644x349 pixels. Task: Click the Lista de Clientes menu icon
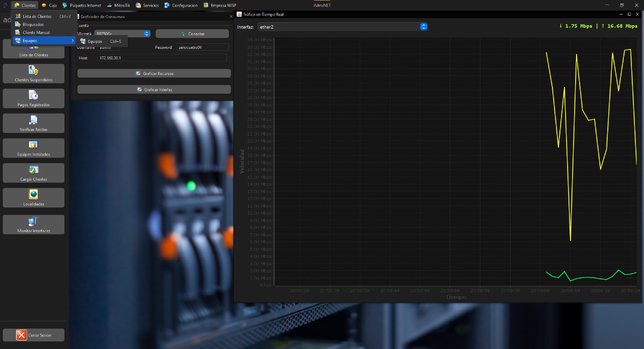point(18,16)
